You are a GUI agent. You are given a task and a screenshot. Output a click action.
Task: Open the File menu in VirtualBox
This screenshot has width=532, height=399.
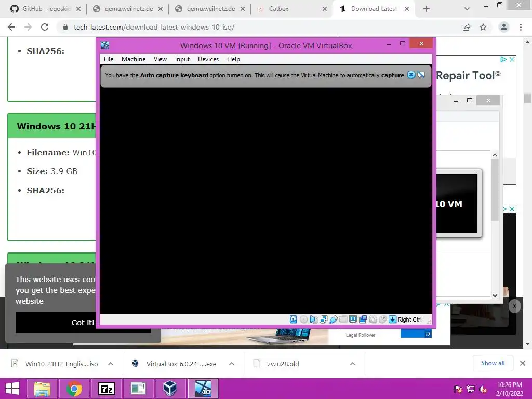(109, 59)
